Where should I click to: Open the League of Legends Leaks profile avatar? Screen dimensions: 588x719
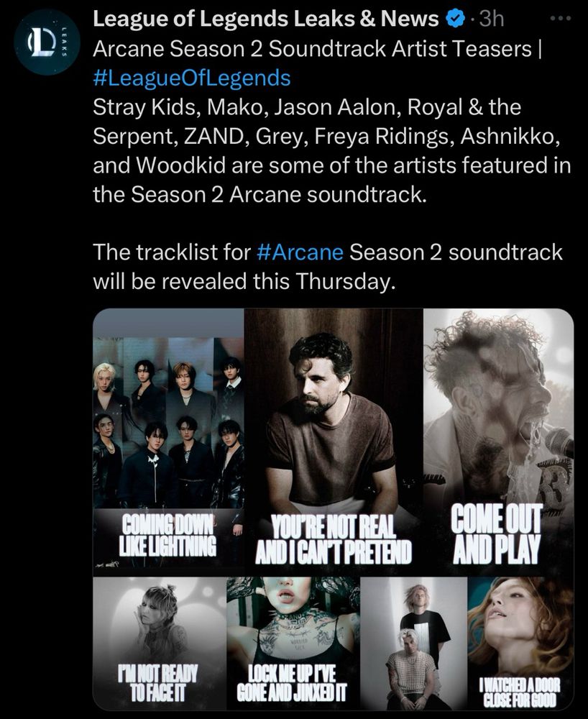click(x=47, y=41)
